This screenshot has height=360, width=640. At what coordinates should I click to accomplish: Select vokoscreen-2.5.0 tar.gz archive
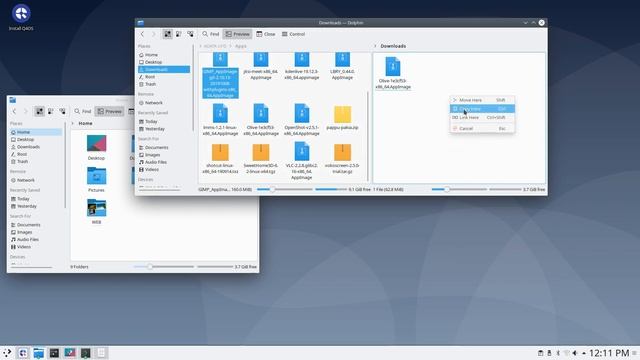(342, 158)
